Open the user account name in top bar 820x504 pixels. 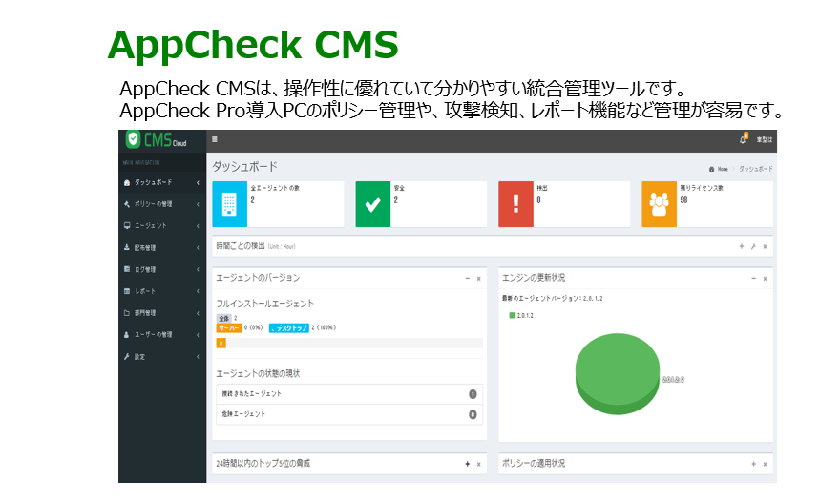pos(764,139)
